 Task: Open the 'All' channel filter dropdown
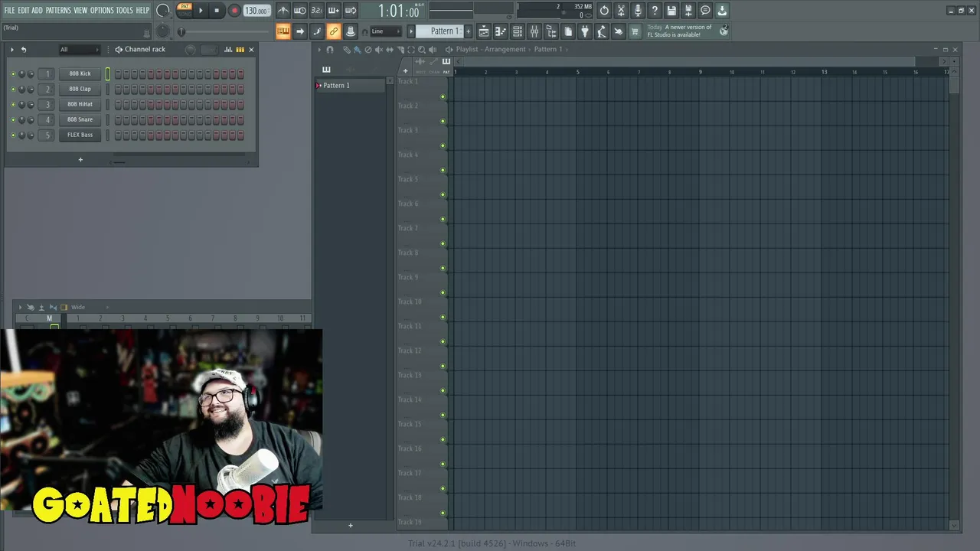click(x=80, y=50)
